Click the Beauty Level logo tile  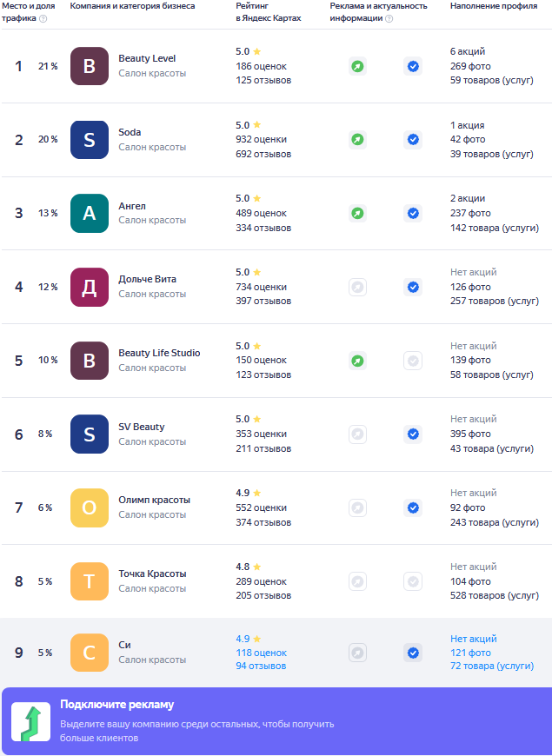(x=90, y=66)
